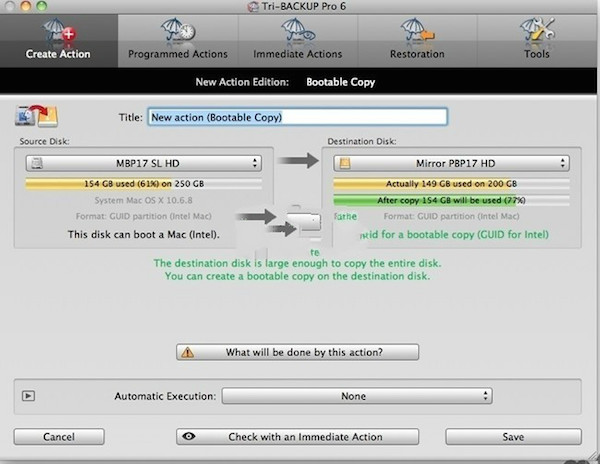The image size is (600, 464).
Task: Click the source disk drive icon
Action: coord(37,163)
